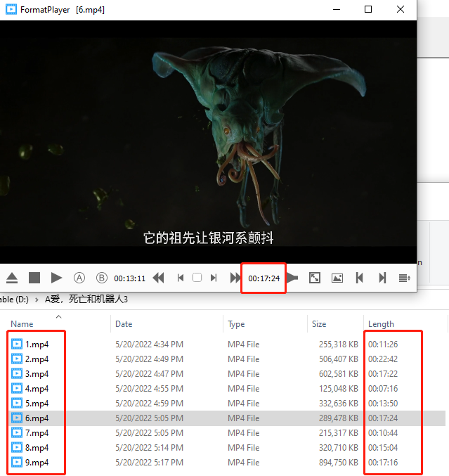Sort files by Length column header

coord(381,324)
